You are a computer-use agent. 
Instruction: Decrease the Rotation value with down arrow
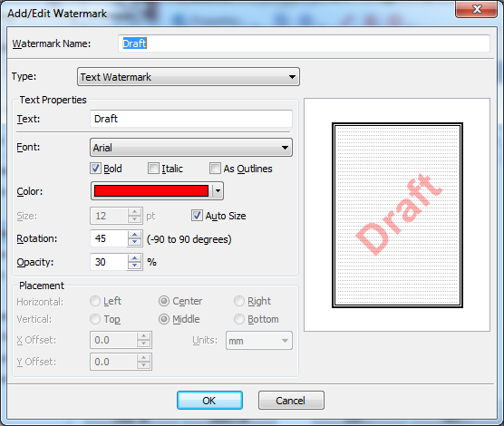[x=135, y=242]
